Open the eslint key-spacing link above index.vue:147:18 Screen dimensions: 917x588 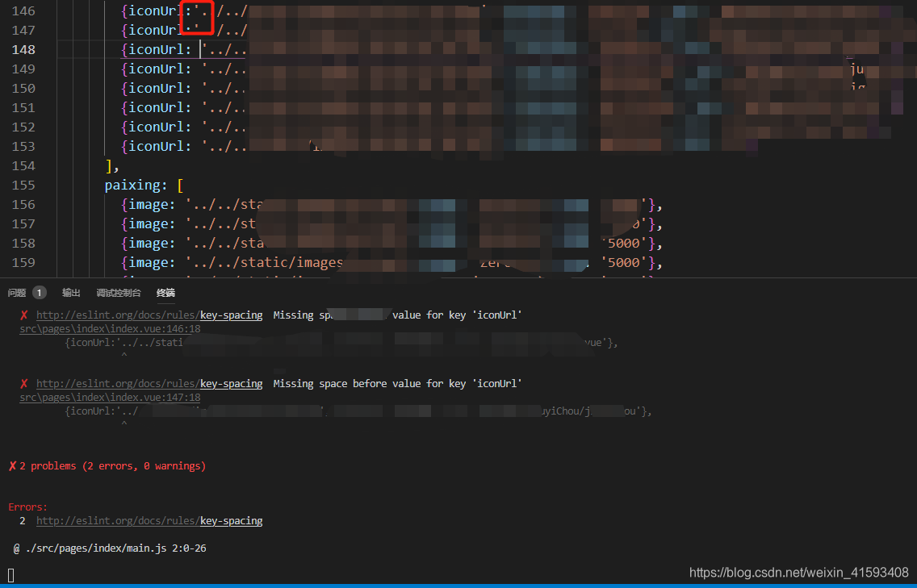pyautogui.click(x=149, y=383)
